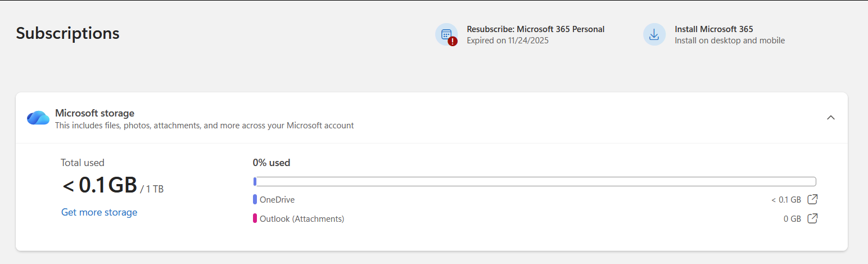Click the Microsoft storage cloud icon
This screenshot has height=264, width=868.
38,118
